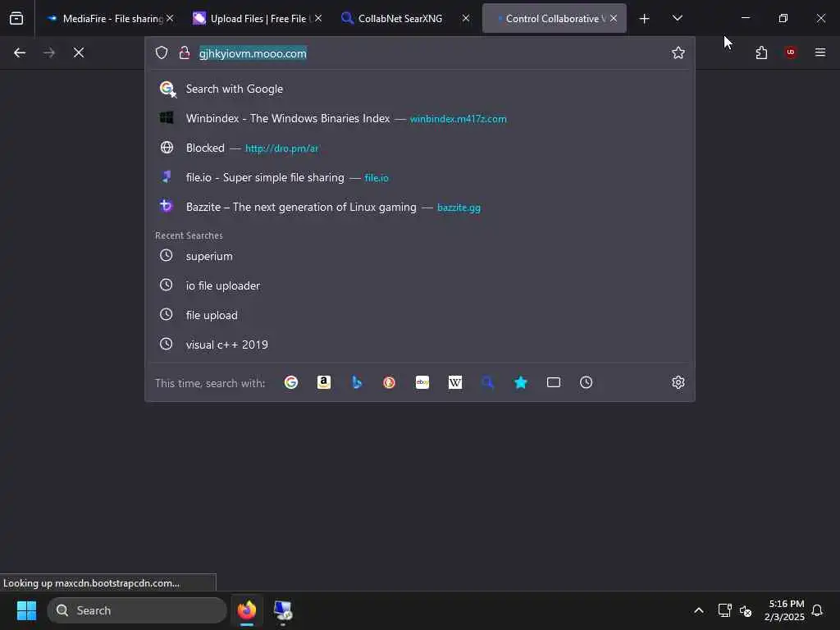This screenshot has width=840, height=630.
Task: Search this time with Wikipedia icon
Action: pos(454,382)
